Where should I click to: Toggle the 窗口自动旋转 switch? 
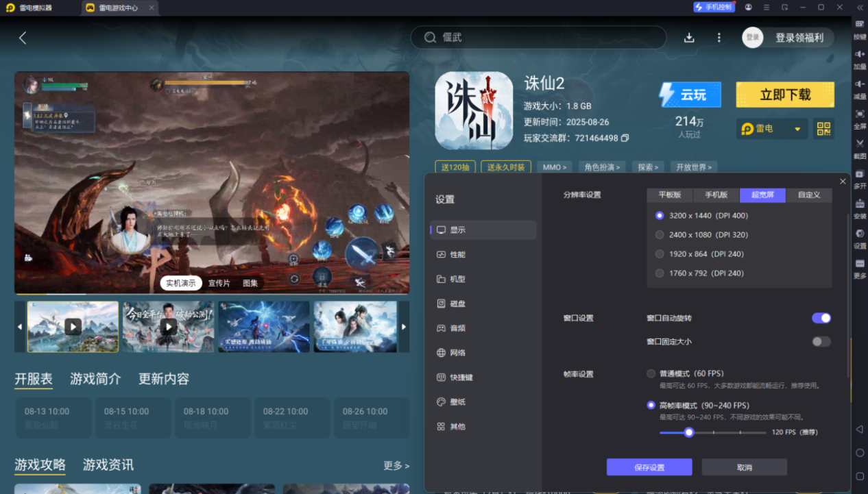coord(821,318)
